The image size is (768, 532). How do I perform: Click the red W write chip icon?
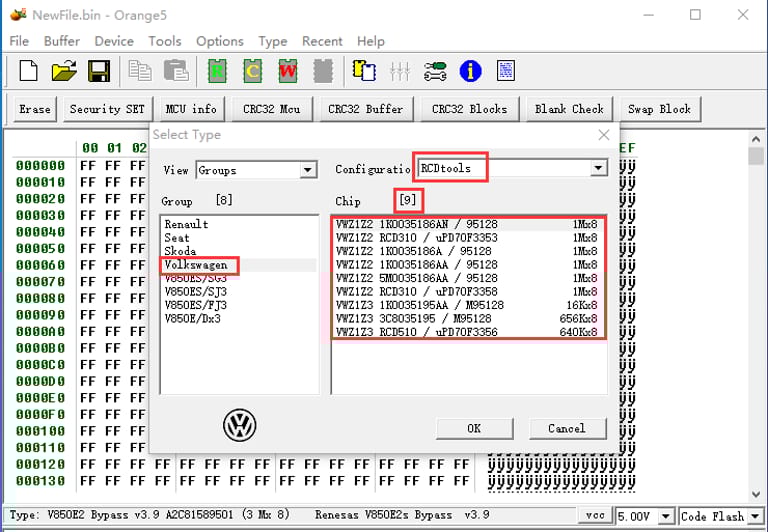pyautogui.click(x=287, y=71)
